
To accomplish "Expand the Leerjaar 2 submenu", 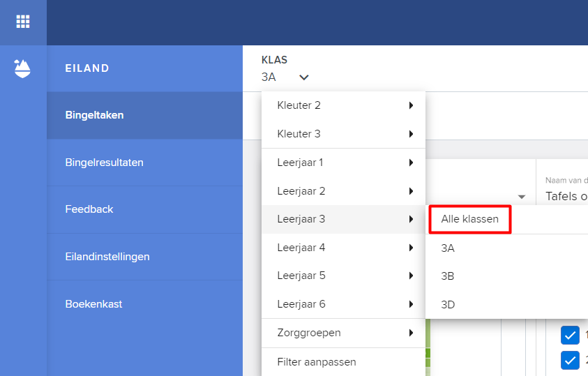I will point(343,191).
